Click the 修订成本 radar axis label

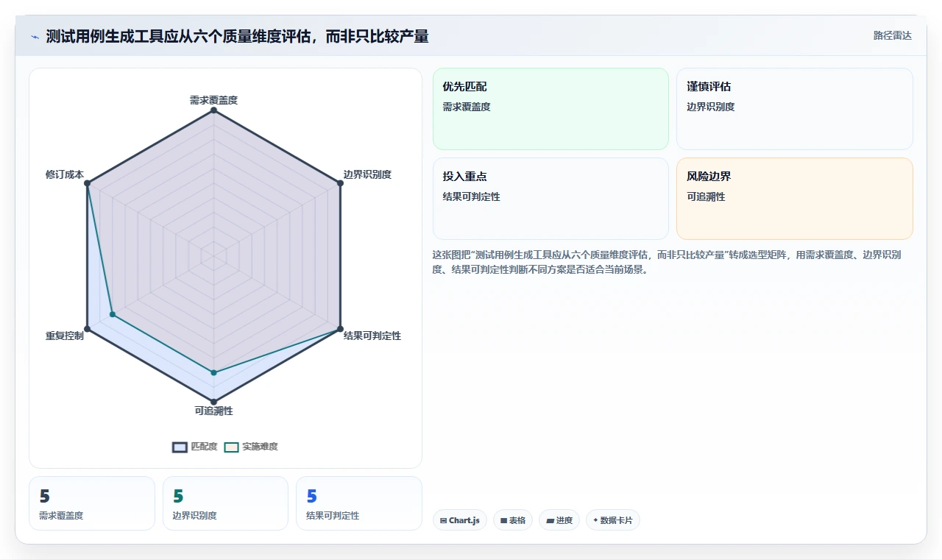[65, 174]
